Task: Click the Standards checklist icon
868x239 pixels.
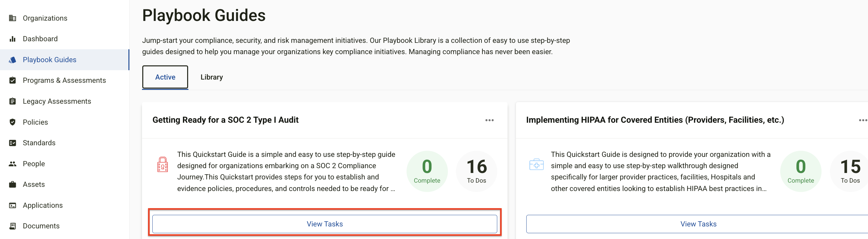Action: [13, 143]
